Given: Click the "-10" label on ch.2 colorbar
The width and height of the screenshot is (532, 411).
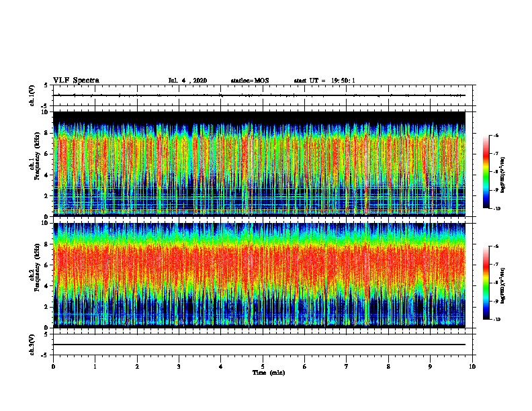Looking at the screenshot, I should (497, 320).
